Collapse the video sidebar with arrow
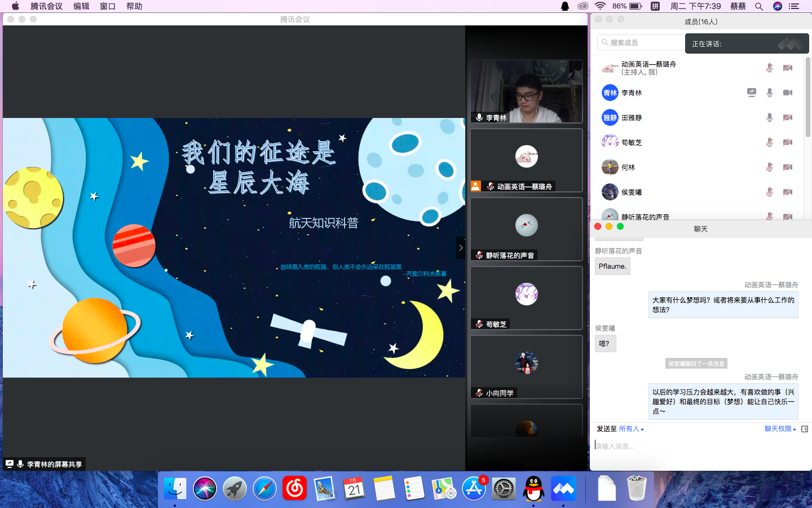This screenshot has width=812, height=508. click(x=461, y=248)
